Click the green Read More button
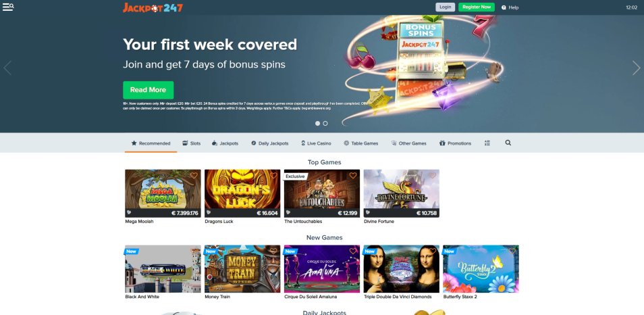The width and height of the screenshot is (644, 315). 149,90
